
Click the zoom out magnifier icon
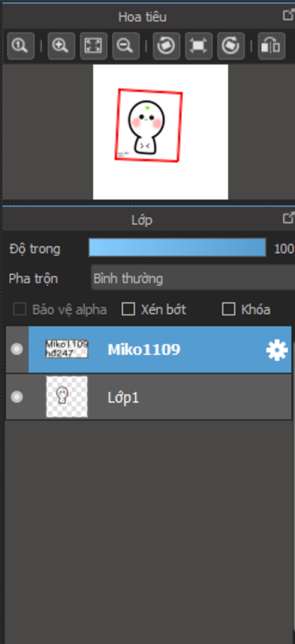pos(126,46)
